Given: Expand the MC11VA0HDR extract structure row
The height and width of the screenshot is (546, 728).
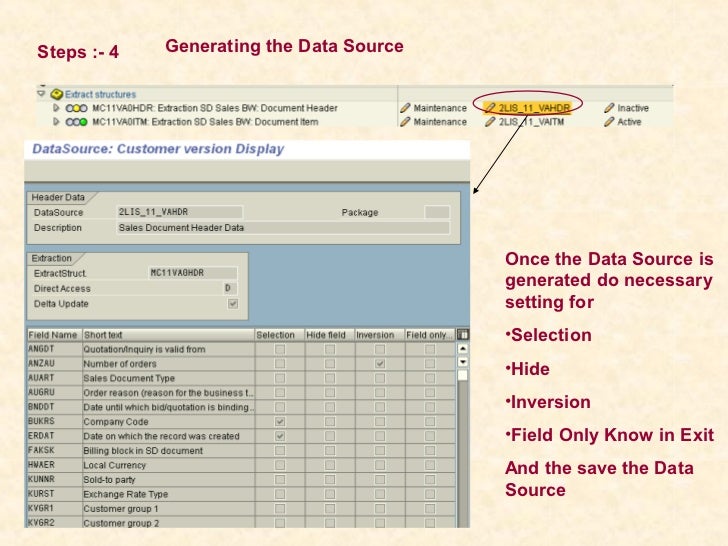Looking at the screenshot, I should (x=56, y=108).
